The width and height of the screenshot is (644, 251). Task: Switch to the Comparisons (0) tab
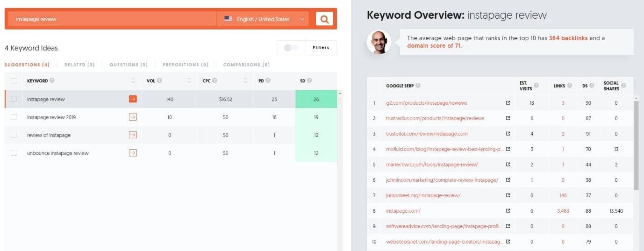pos(246,65)
